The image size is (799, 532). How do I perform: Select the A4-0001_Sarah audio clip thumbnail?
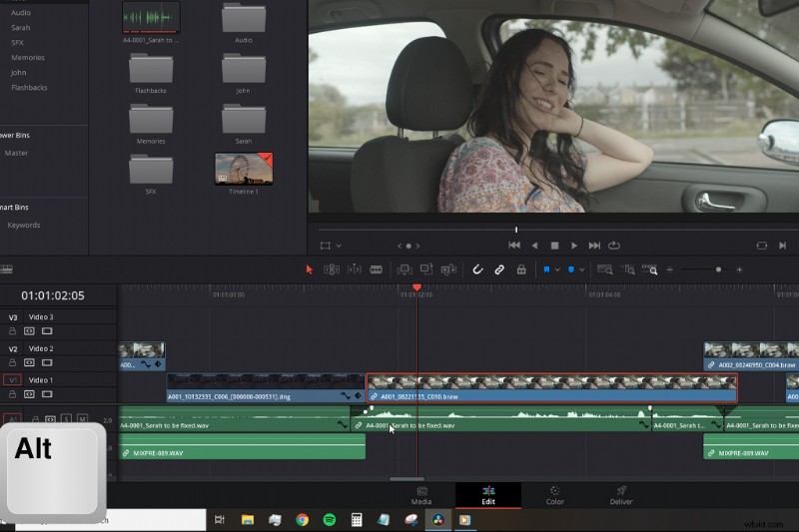[151, 17]
